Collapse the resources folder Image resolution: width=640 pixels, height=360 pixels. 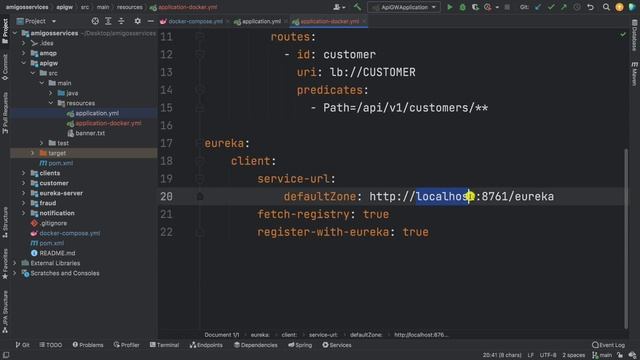51,103
